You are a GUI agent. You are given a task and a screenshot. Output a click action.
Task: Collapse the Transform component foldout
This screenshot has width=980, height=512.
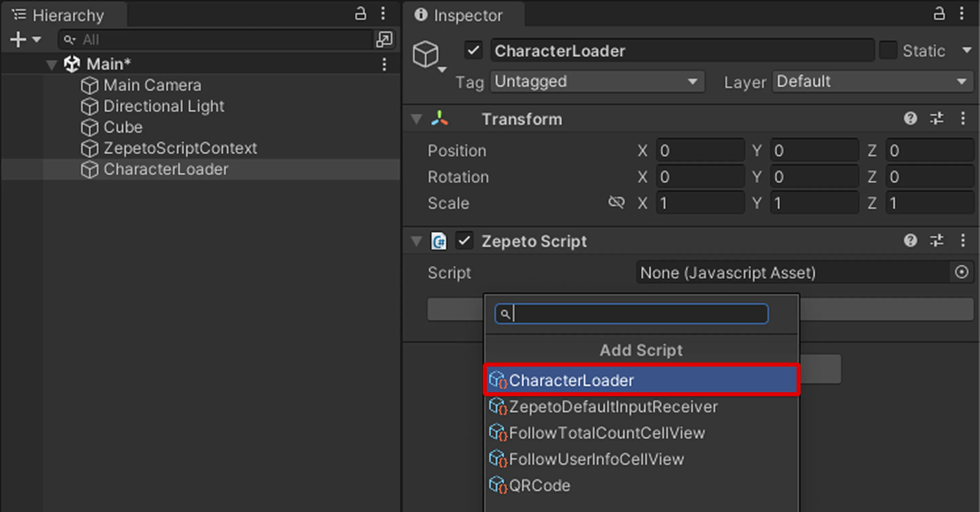coord(416,119)
